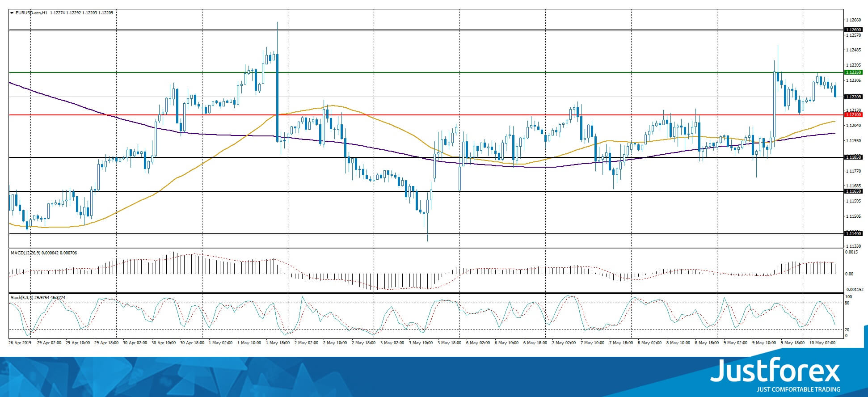Click the 29 Apr 18:00 time label
The height and width of the screenshot is (397, 868).
(x=106, y=343)
